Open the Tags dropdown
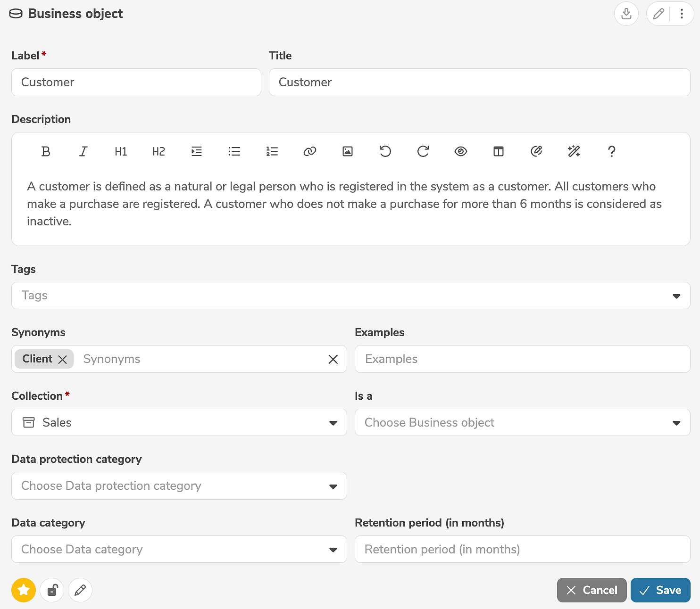 (x=350, y=296)
